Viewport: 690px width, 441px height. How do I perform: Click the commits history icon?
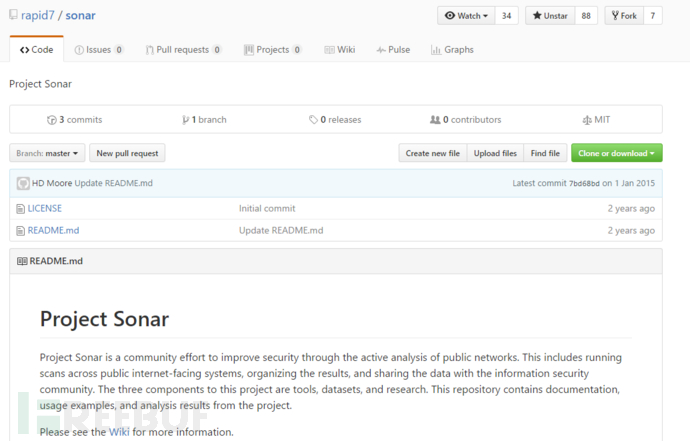[x=51, y=120]
